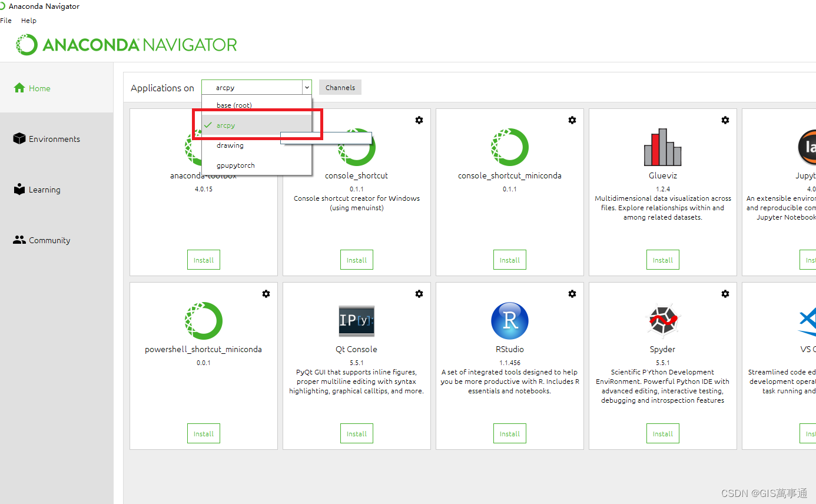Install Qt Console
The height and width of the screenshot is (504, 816).
click(357, 433)
